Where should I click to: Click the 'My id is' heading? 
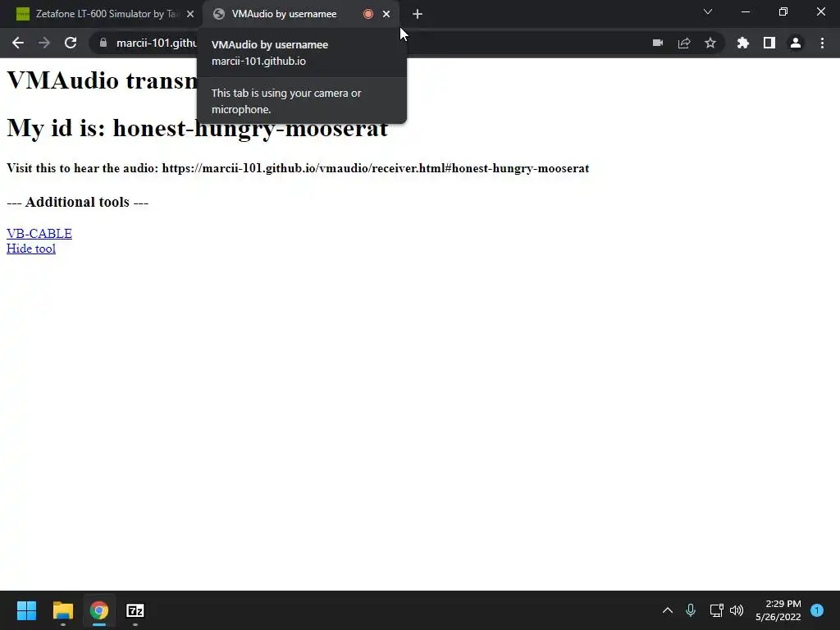[197, 127]
